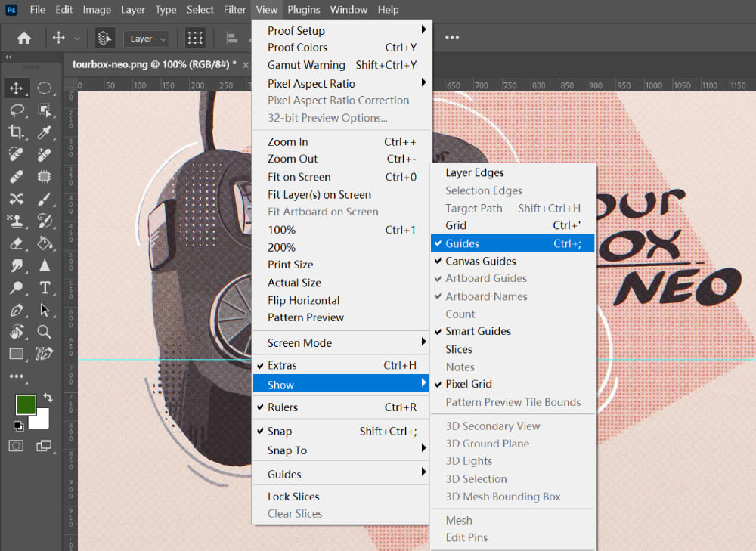Expand the Snap To submenu
This screenshot has height=551, width=756.
pos(287,450)
